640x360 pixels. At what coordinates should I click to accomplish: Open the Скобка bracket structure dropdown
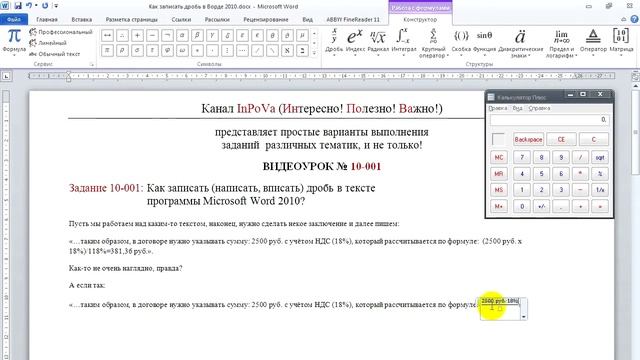coord(461,42)
